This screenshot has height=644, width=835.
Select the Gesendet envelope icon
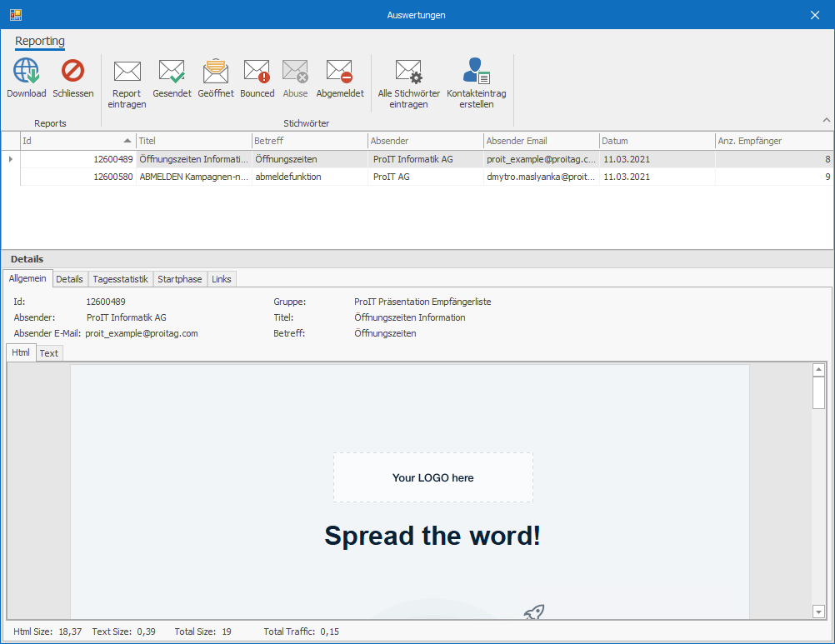pos(172,72)
